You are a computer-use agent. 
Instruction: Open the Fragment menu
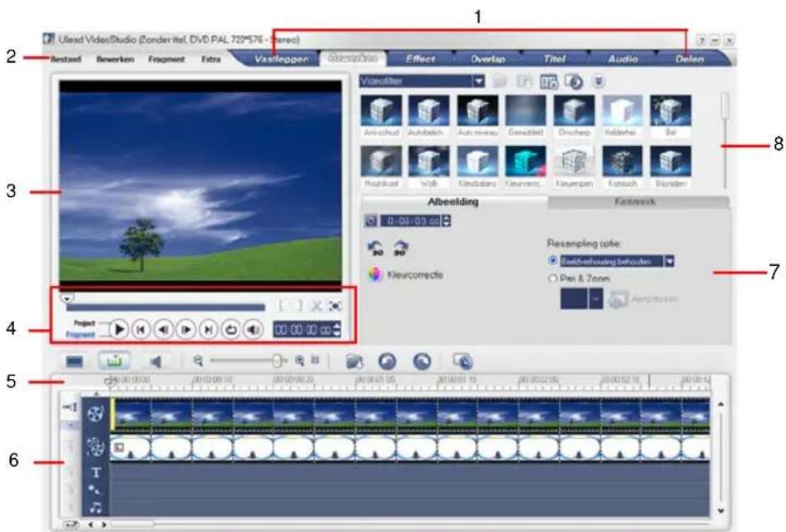(x=166, y=59)
